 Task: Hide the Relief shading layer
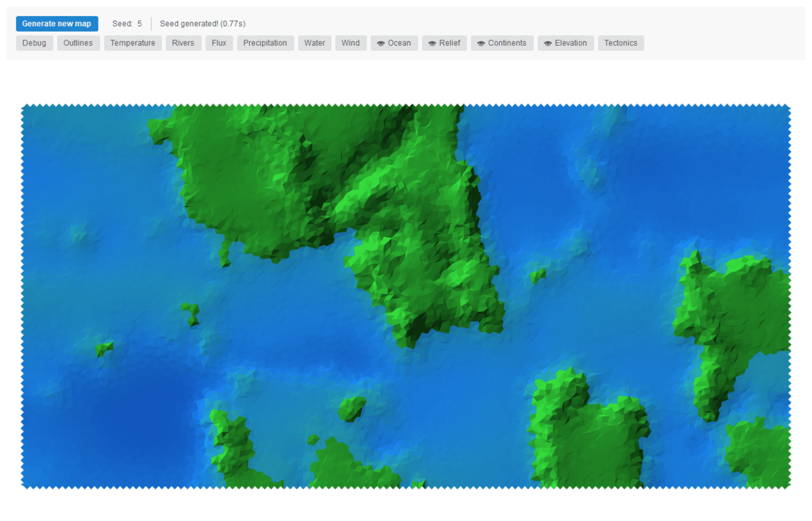(x=444, y=43)
